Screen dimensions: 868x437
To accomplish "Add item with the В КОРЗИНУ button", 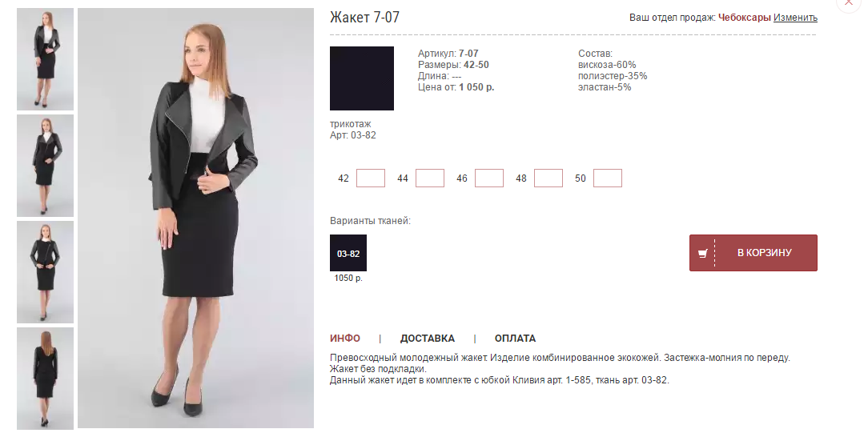I will tap(753, 253).
